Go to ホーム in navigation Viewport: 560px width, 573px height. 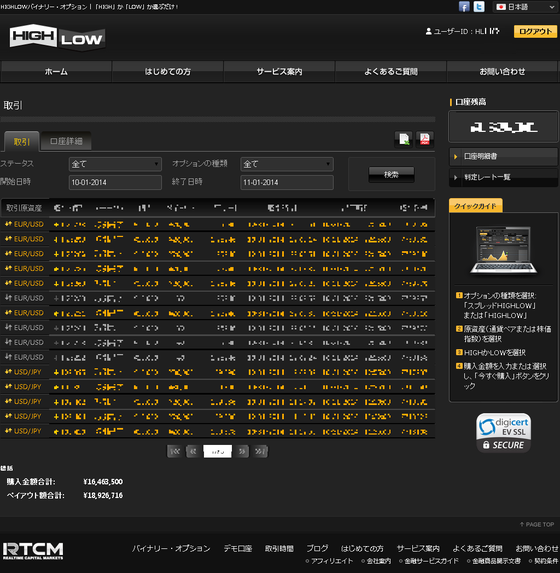[x=56, y=72]
